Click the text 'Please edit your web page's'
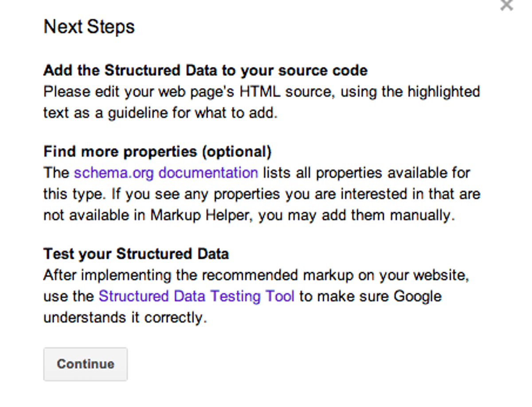 click(x=139, y=92)
